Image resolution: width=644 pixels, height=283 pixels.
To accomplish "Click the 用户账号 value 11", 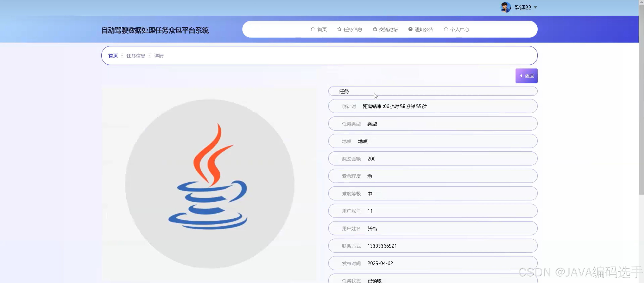I will 370,211.
